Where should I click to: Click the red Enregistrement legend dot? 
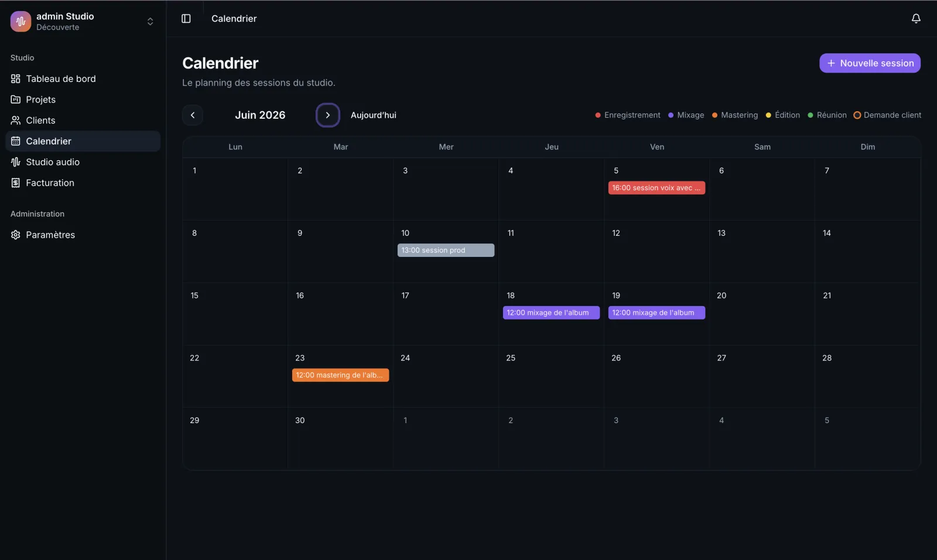[598, 115]
